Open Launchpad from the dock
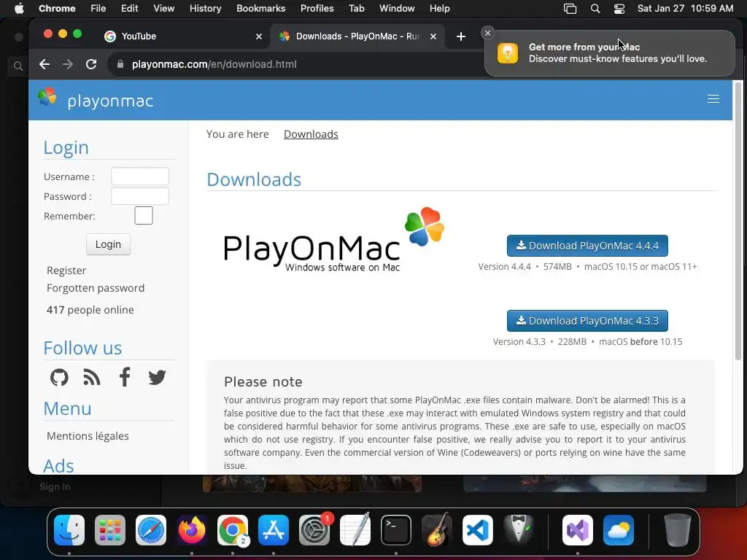The height and width of the screenshot is (560, 747). [110, 530]
